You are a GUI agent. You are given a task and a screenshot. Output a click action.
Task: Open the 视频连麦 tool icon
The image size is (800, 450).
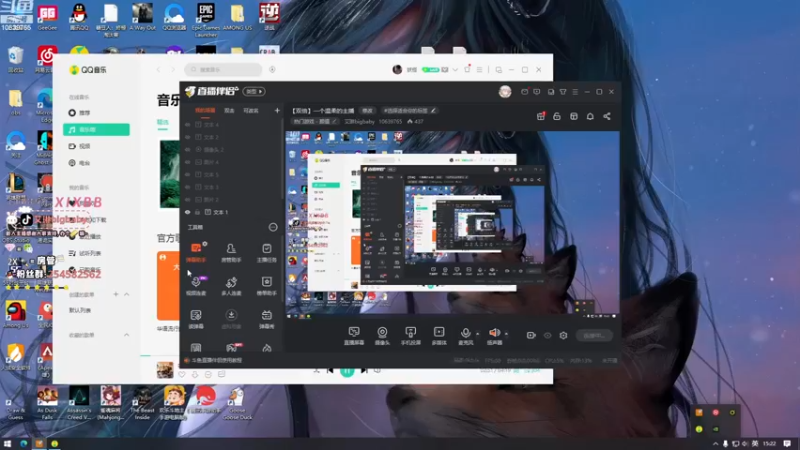point(196,286)
